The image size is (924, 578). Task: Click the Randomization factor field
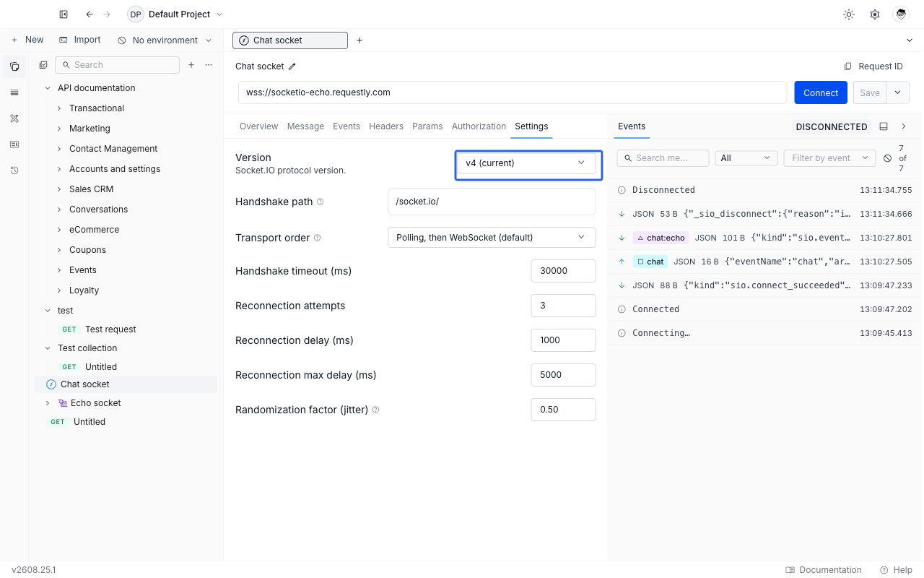tap(563, 410)
